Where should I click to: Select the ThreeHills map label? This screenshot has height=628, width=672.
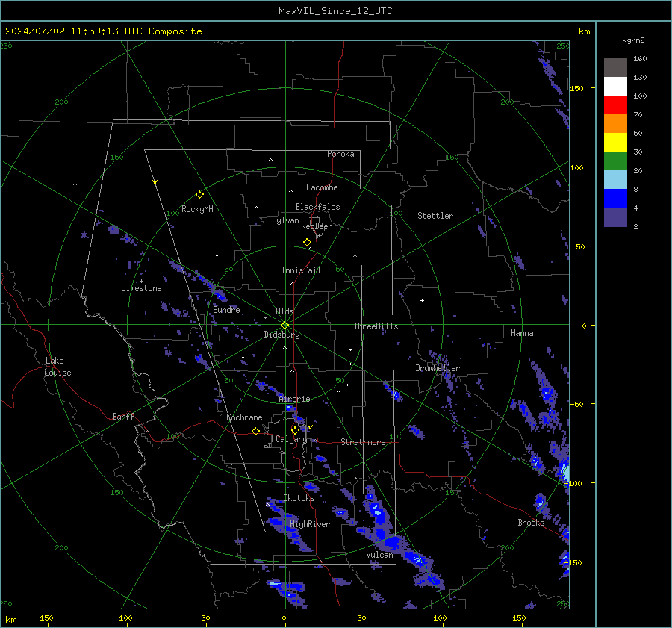coord(376,326)
